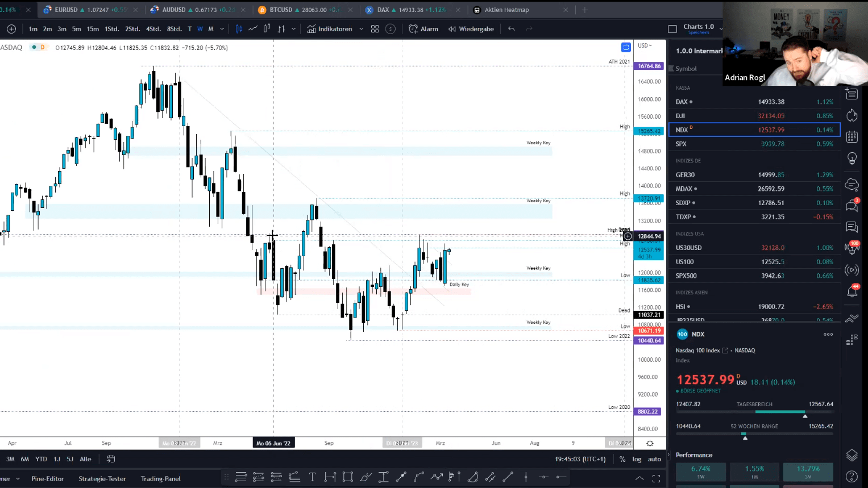Select the 15m timeframe

point(93,29)
